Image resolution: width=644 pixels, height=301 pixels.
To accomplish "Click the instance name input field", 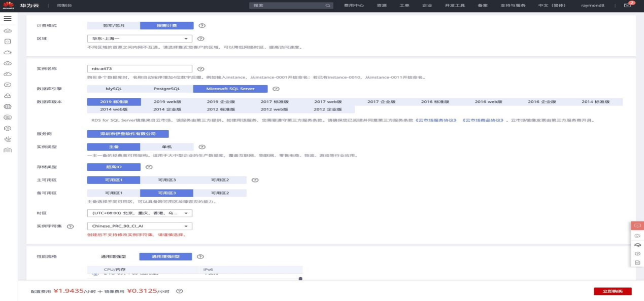I will tap(140, 69).
